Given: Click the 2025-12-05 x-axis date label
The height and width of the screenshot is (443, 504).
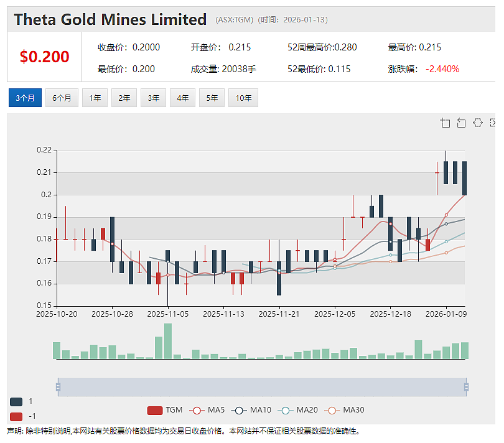Looking at the screenshot, I should point(335,314).
